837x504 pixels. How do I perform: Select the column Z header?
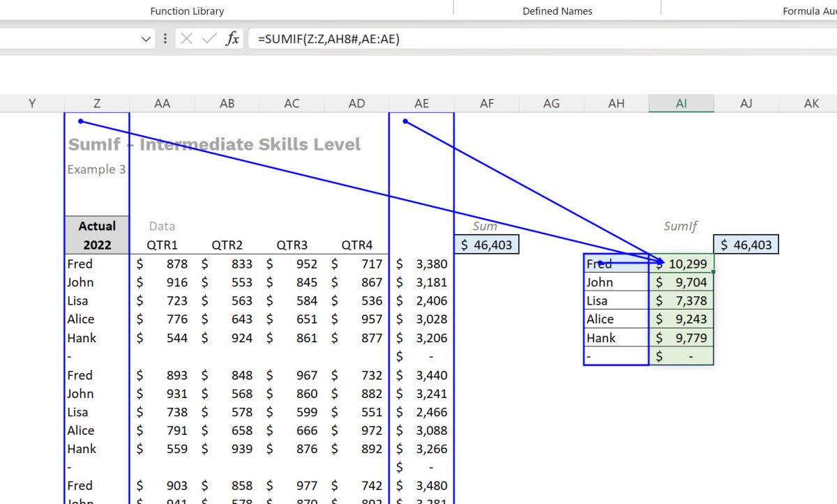[x=97, y=103]
